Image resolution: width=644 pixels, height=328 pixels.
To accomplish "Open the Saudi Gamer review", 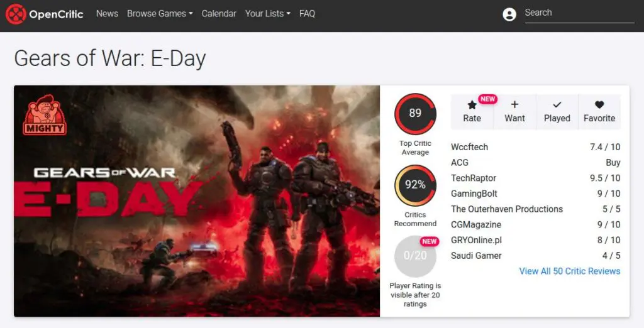I will 477,256.
